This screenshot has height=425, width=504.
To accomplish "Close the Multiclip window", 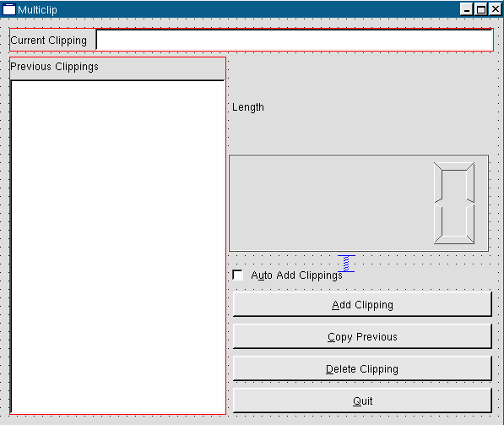I will tap(496, 9).
